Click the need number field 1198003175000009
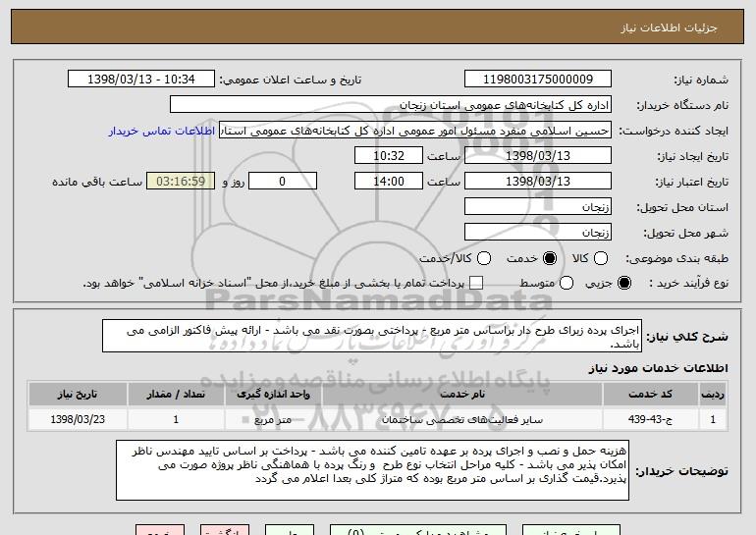Image resolution: width=756 pixels, height=535 pixels. coord(538,80)
